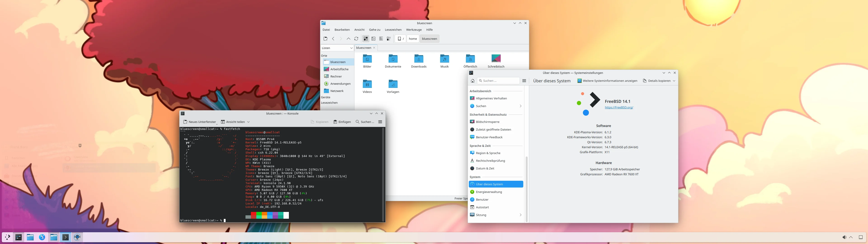
Task: Close the bluescreen tab in file manager
Action: 374,48
